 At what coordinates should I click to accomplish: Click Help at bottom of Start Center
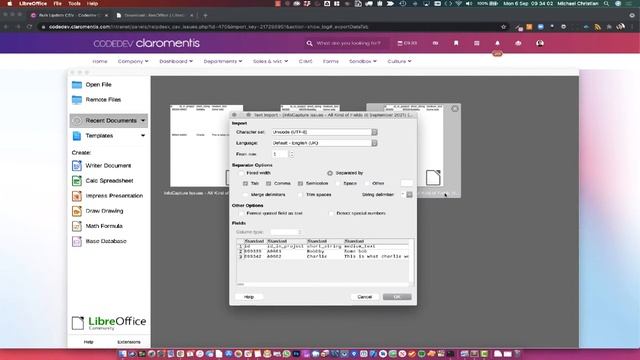89,342
